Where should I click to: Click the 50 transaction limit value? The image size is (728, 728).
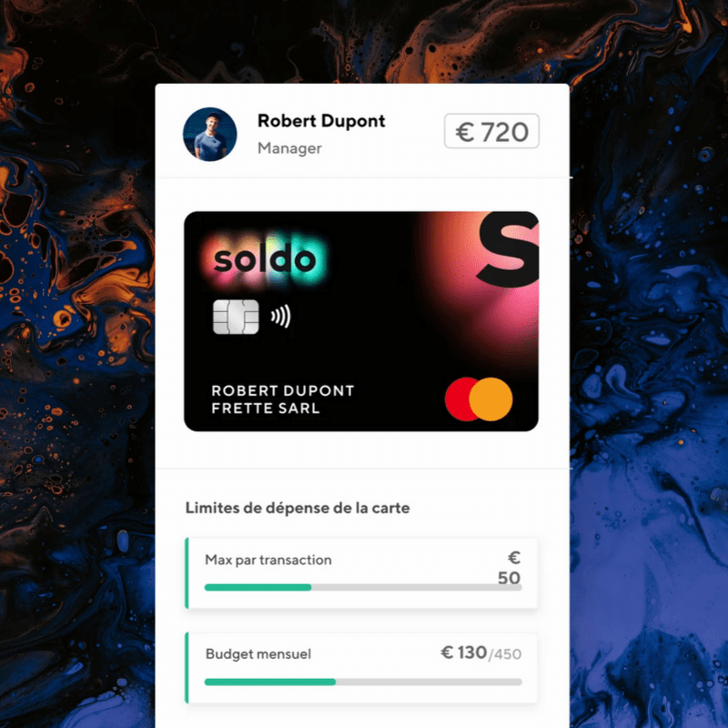pyautogui.click(x=509, y=578)
